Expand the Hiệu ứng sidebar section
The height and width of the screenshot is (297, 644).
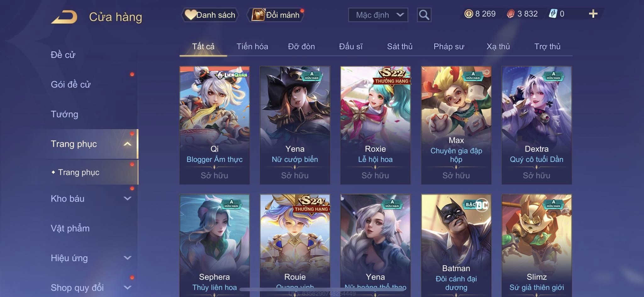point(127,258)
